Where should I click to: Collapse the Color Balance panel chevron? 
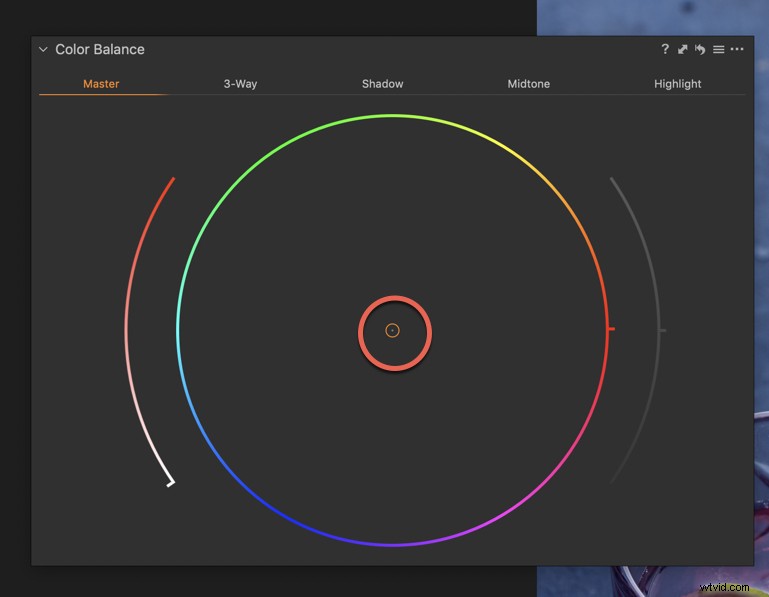[x=43, y=50]
